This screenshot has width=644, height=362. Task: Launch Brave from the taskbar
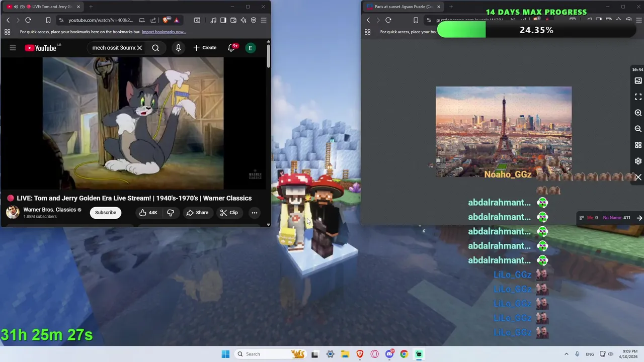(360, 354)
